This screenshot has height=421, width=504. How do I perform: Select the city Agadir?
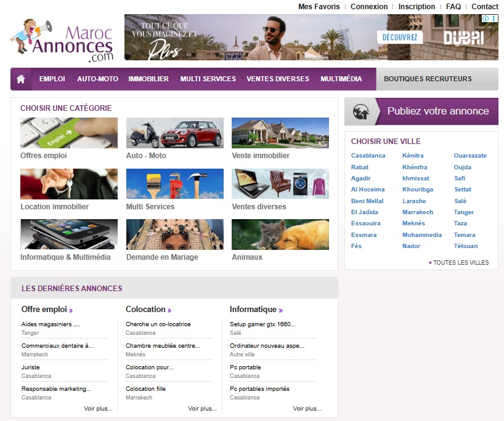pyautogui.click(x=360, y=178)
